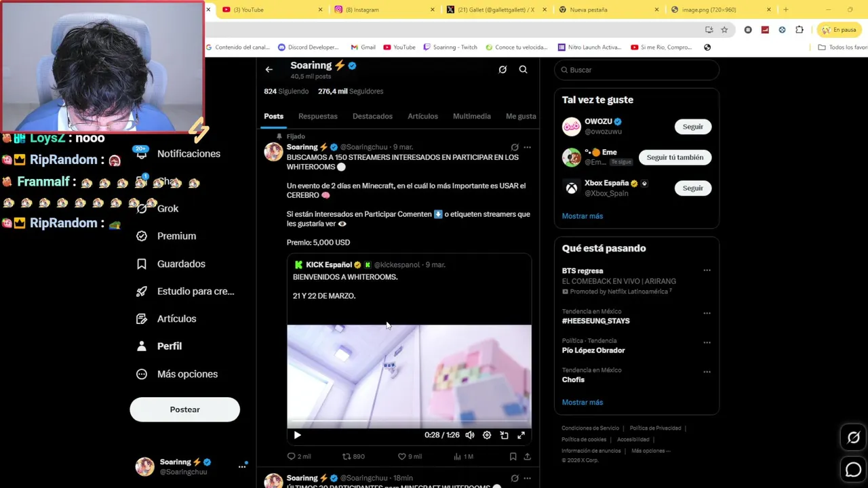Open more options on the pinned post
This screenshot has width=868, height=488.
[527, 147]
